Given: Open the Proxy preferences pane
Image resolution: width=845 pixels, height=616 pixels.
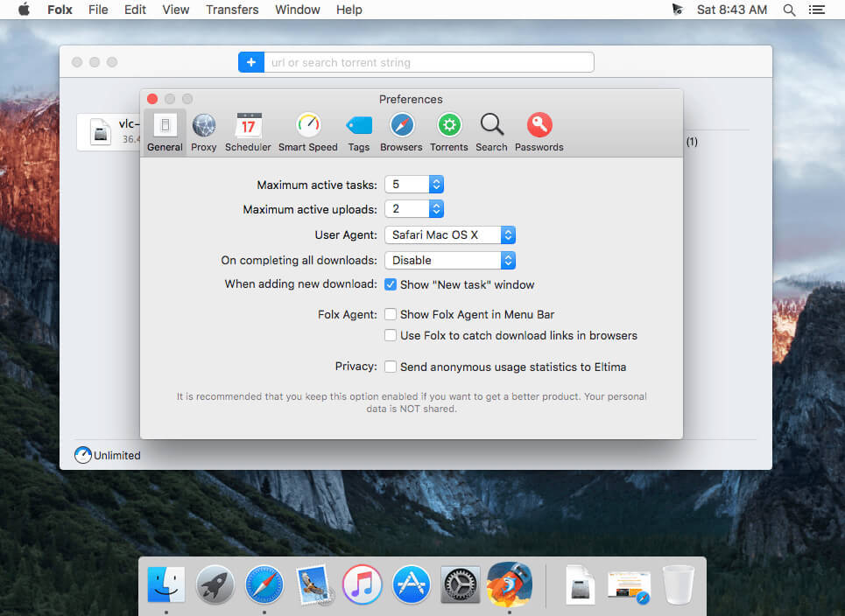Looking at the screenshot, I should (x=204, y=132).
